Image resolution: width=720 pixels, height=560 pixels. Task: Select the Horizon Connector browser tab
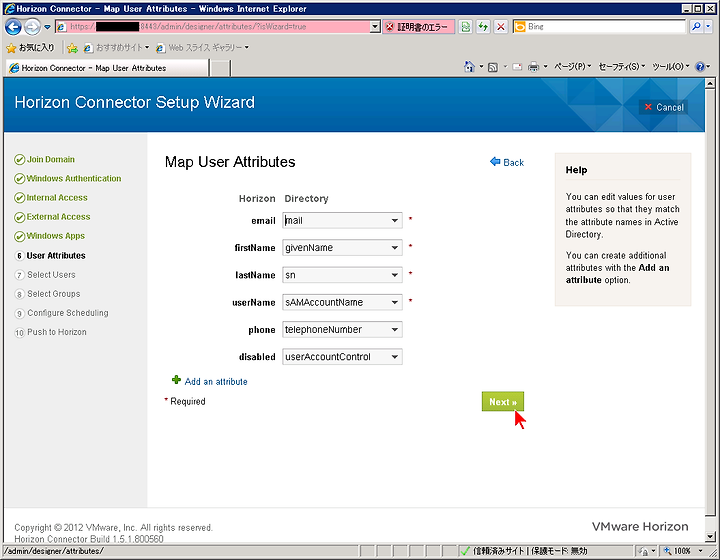(107, 68)
